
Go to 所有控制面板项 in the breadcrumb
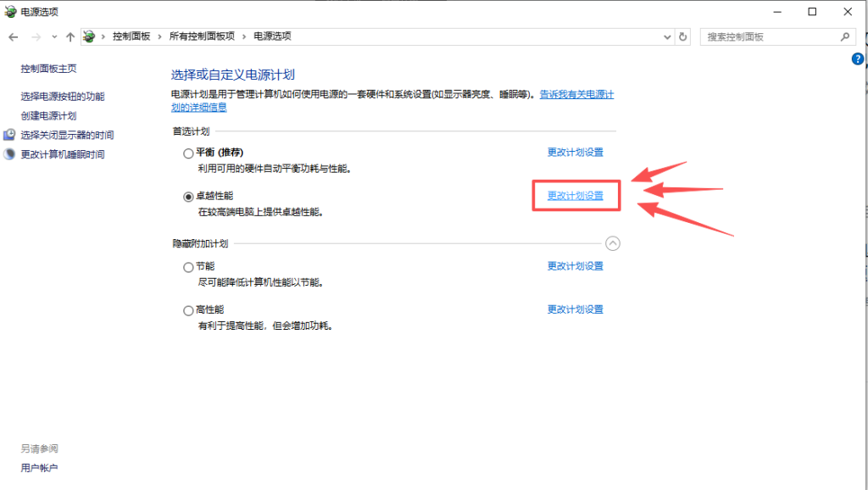pyautogui.click(x=201, y=37)
